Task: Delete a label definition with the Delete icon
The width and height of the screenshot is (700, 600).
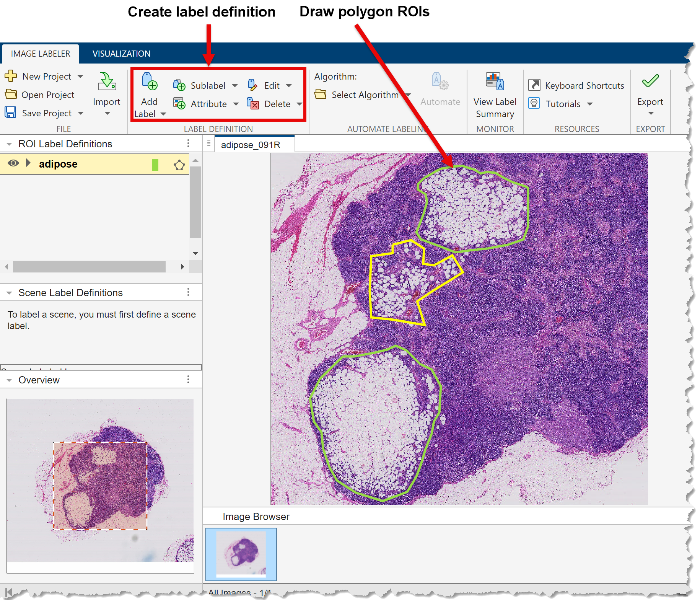Action: click(x=252, y=104)
